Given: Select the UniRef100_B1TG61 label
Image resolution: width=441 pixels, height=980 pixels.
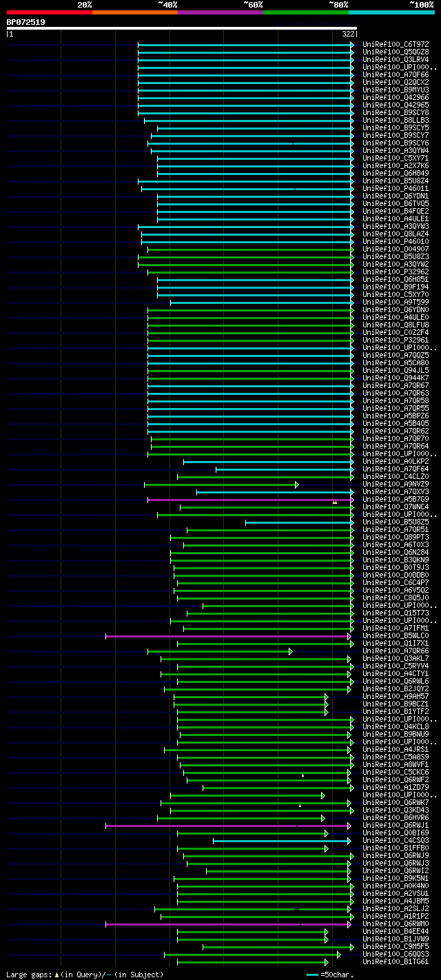Looking at the screenshot, I should click(396, 961).
